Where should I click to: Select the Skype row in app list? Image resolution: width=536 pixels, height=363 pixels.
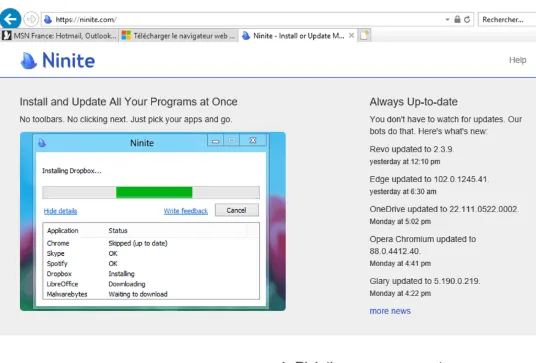point(151,254)
